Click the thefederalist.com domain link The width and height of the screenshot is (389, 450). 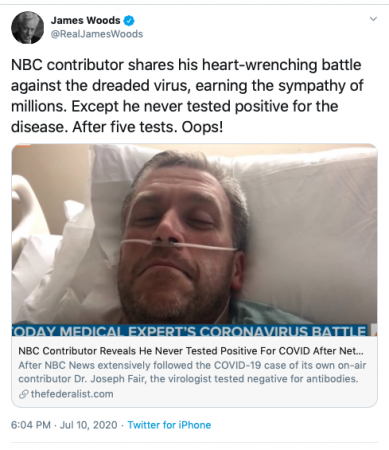(72, 394)
